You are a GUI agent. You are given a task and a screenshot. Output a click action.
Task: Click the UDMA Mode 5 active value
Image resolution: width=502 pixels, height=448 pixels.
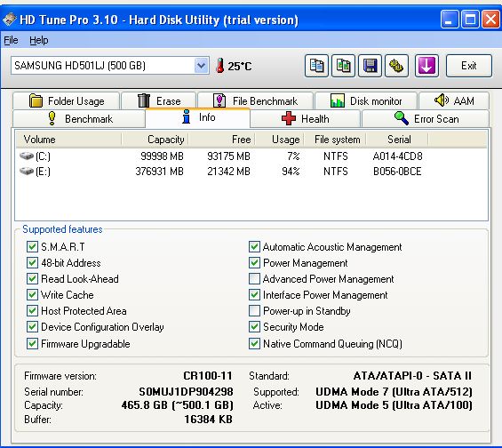[394, 405]
